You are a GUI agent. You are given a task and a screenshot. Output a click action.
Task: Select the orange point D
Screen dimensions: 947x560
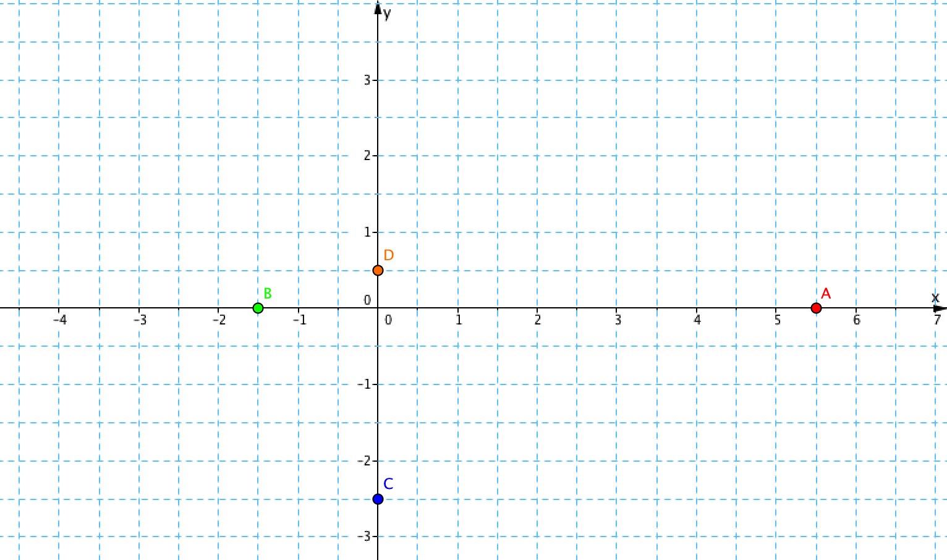[x=378, y=270]
